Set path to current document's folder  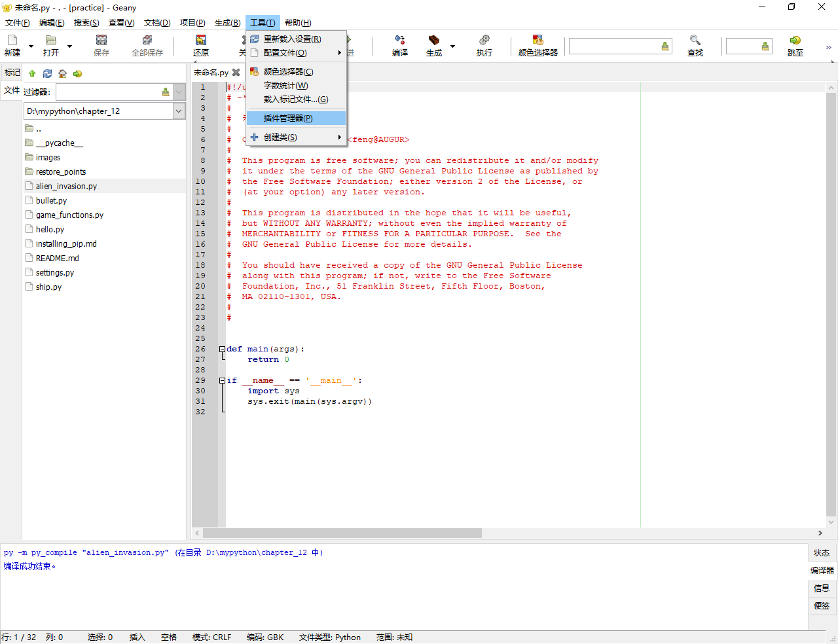point(77,73)
